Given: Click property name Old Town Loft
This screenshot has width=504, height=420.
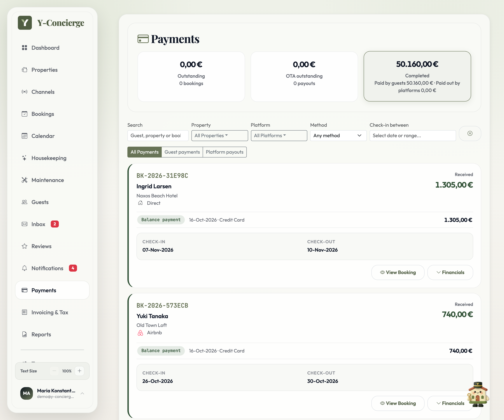Looking at the screenshot, I should pyautogui.click(x=152, y=325).
